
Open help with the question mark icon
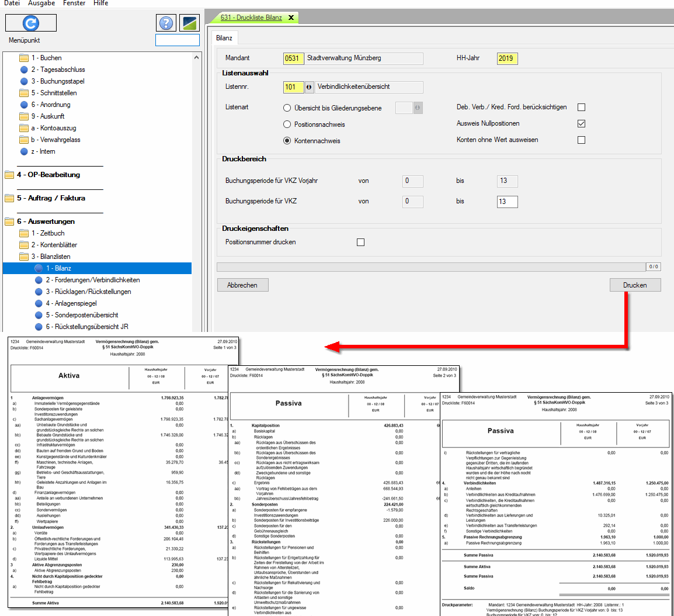pos(166,23)
